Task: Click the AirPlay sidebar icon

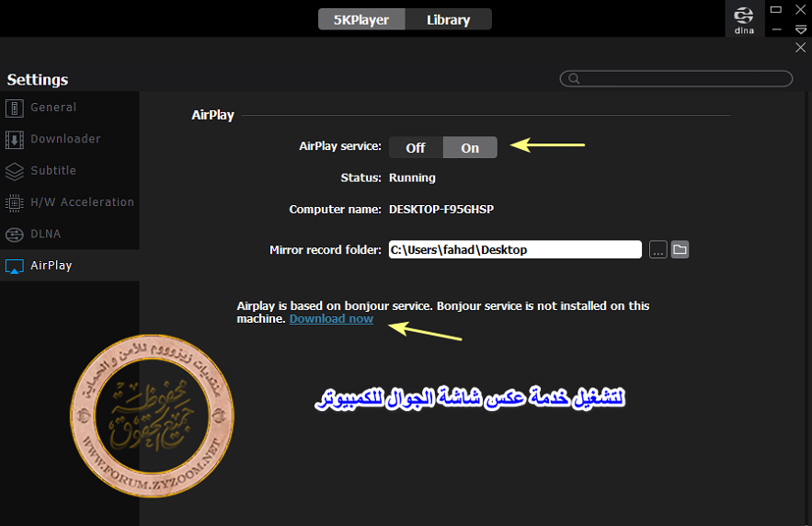Action: coord(15,266)
